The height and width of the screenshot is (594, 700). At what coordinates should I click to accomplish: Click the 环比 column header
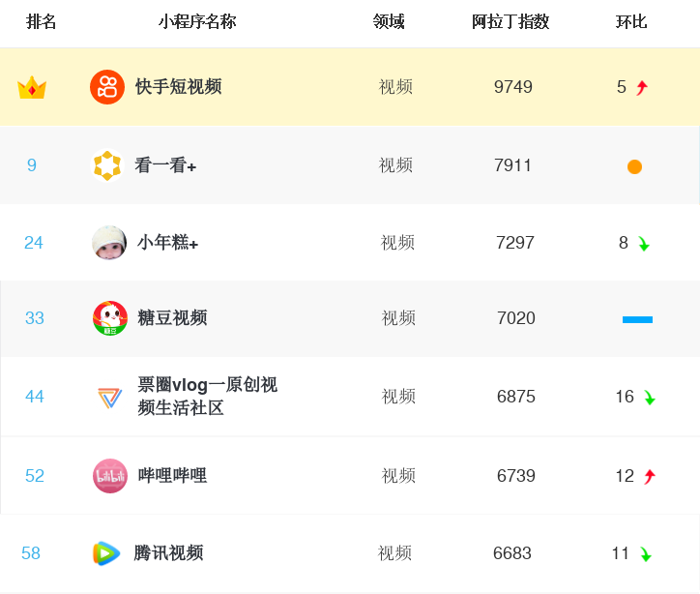click(631, 21)
